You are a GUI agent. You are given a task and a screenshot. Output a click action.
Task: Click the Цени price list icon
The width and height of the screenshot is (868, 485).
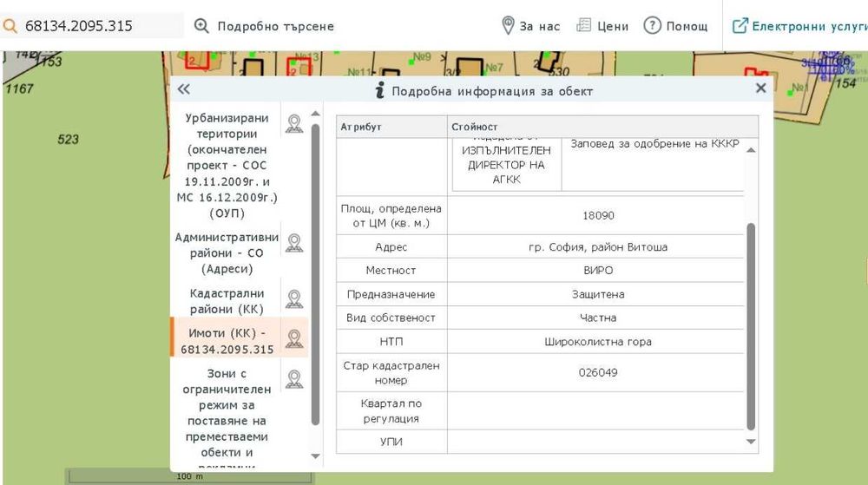coord(583,25)
